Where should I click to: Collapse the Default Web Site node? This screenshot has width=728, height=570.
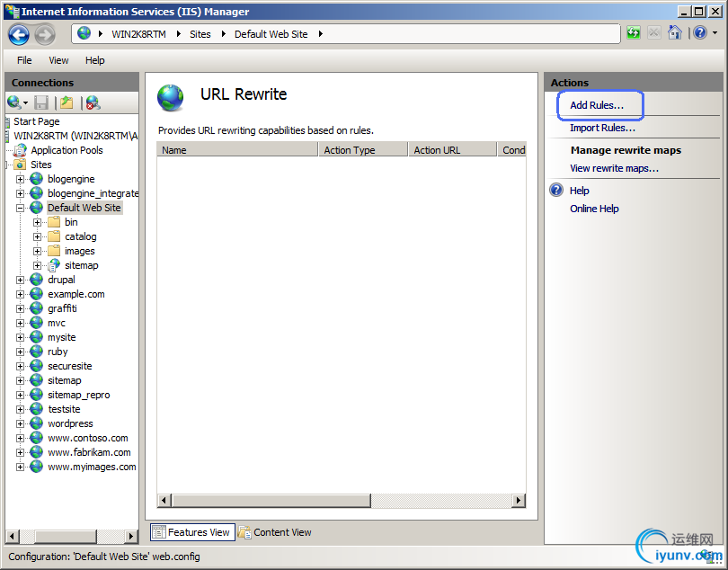click(x=20, y=208)
